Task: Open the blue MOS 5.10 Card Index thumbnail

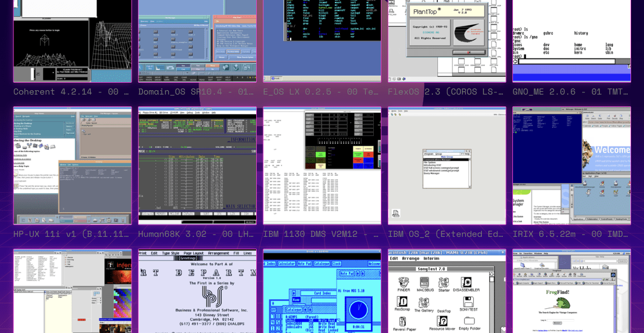Action: tap(322, 291)
